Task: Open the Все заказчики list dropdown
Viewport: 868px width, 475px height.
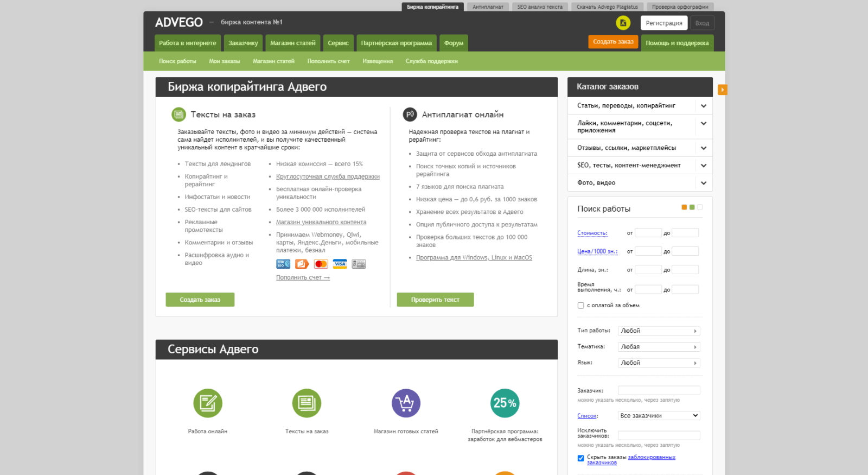Action: point(659,416)
